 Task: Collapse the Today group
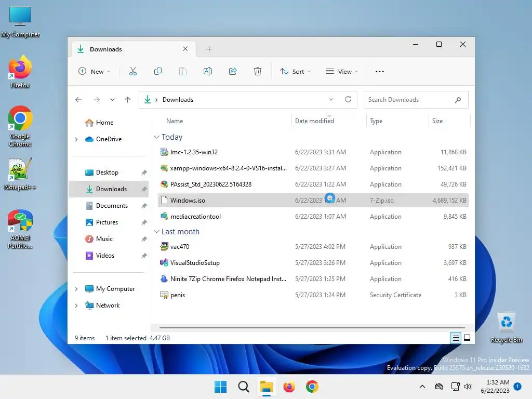click(156, 137)
